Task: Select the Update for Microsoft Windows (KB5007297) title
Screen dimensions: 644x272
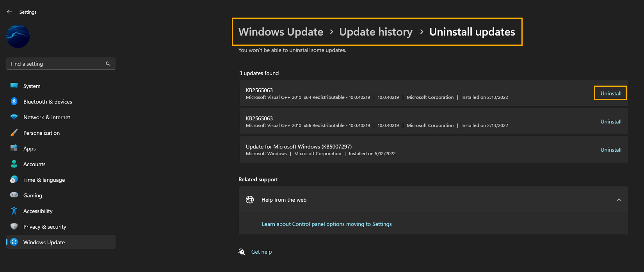Action: pos(299,147)
